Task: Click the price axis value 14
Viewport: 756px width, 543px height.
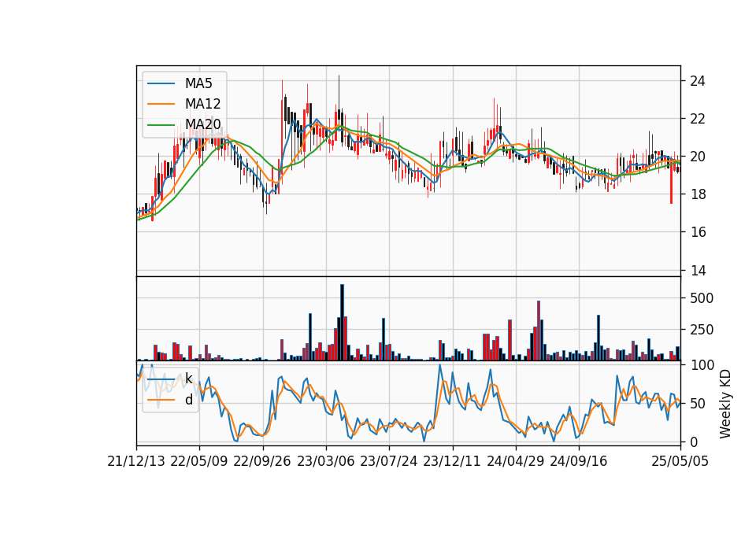Action: 697,270
